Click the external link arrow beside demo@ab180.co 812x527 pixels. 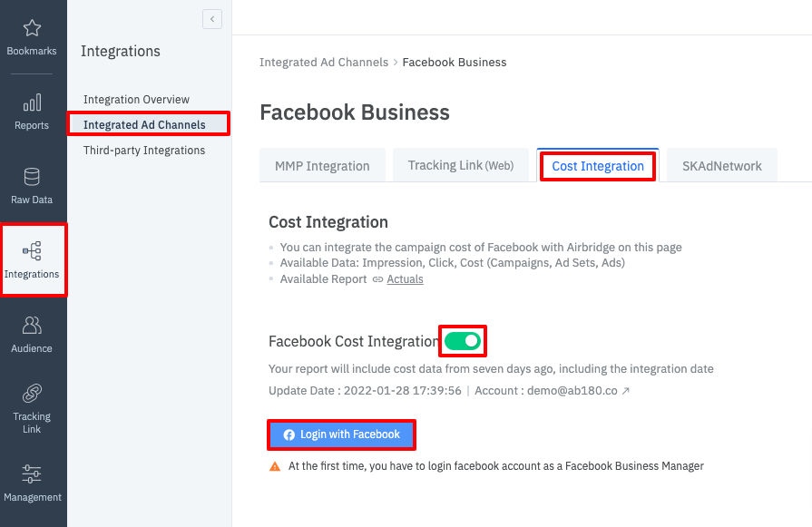coord(625,391)
